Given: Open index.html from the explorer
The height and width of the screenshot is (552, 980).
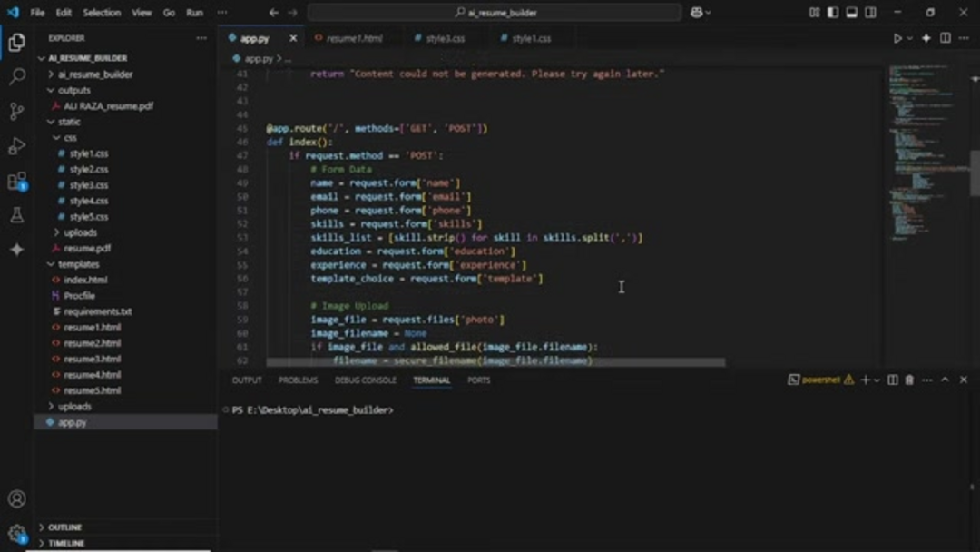Looking at the screenshot, I should pos(85,280).
